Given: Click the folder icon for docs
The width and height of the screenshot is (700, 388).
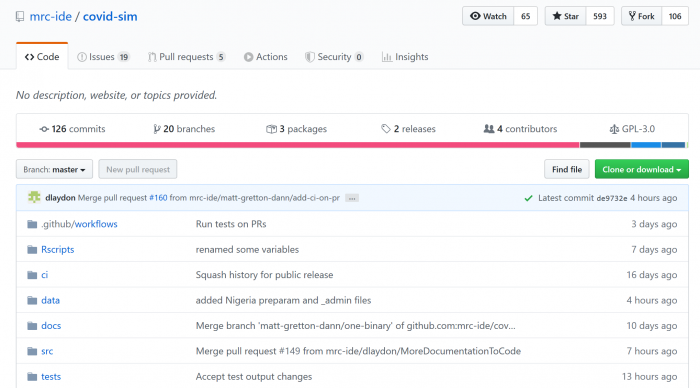Looking at the screenshot, I should click(x=32, y=326).
